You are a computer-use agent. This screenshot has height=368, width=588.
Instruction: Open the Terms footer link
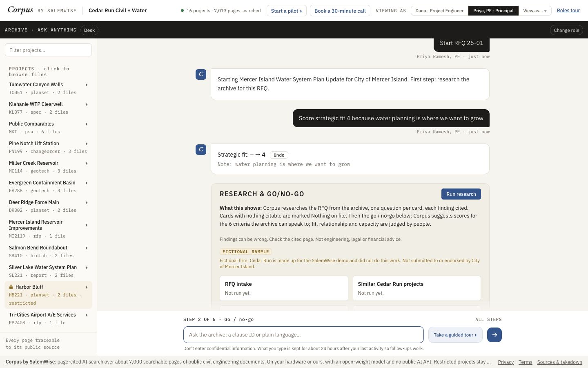pos(525,362)
